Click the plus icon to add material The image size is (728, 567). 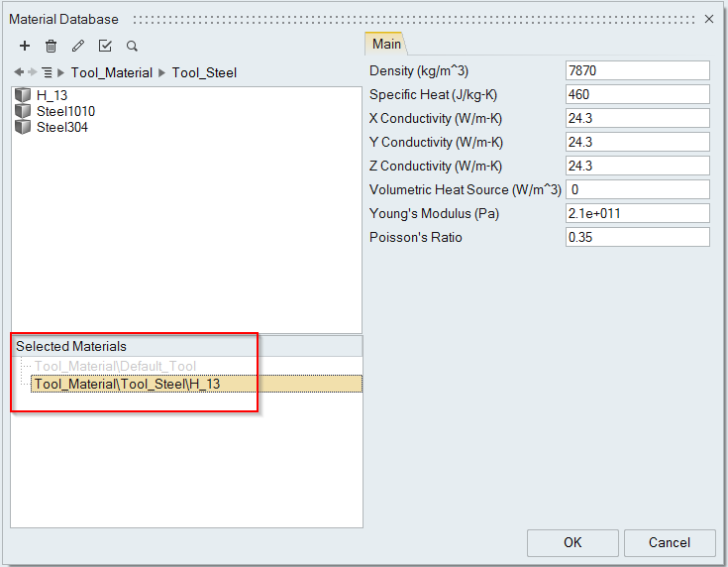pos(25,46)
